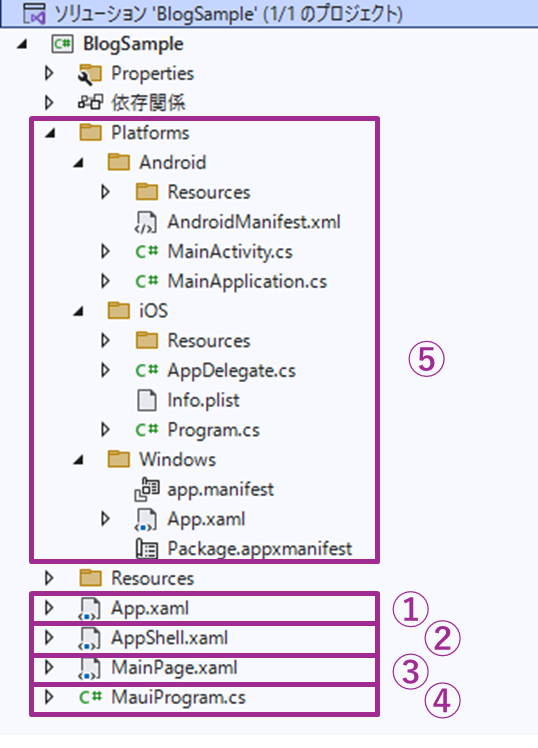Select the MainApplication.cs file name

point(247,282)
